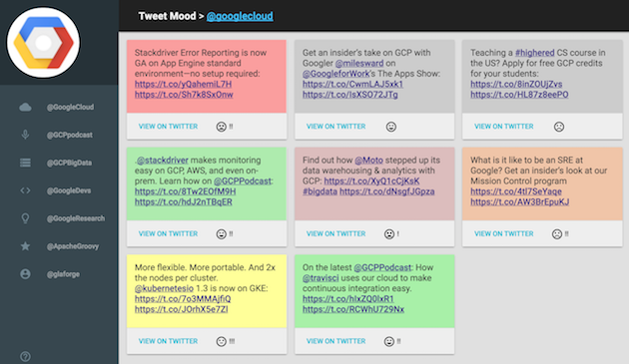Click the Google Cloud Platform hexagon logo
The image size is (629, 364).
(x=43, y=42)
